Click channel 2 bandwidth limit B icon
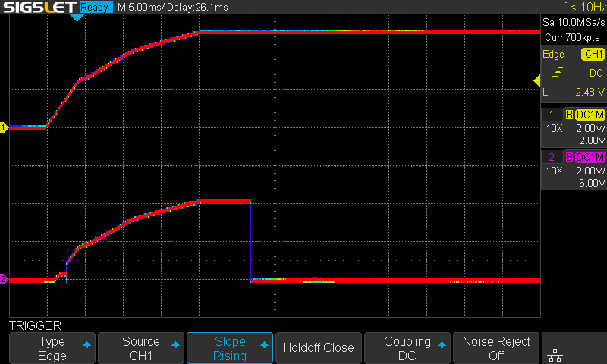 [569, 157]
